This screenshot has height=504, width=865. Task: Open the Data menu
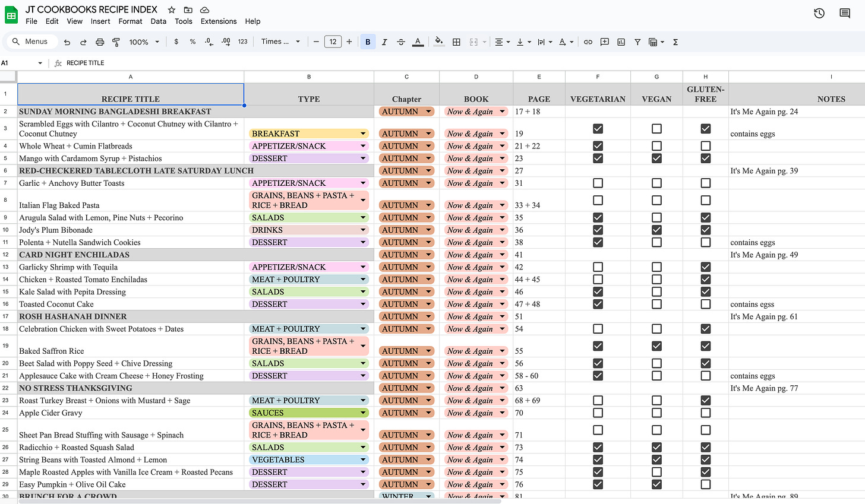(x=159, y=21)
